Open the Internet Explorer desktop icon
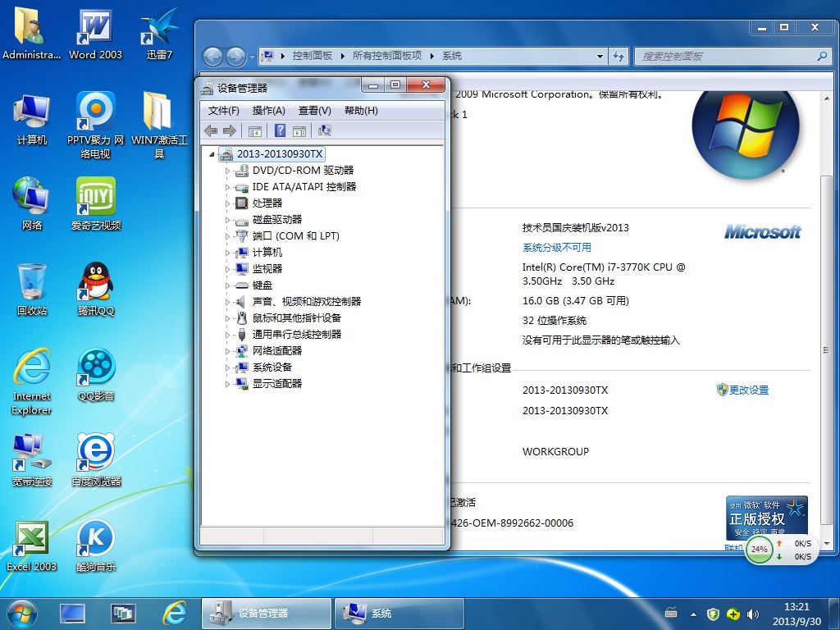The height and width of the screenshot is (630, 840). pos(32,381)
